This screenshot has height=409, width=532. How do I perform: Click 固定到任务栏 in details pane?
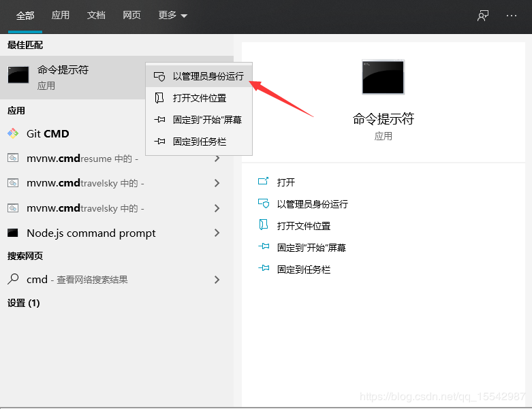click(304, 269)
